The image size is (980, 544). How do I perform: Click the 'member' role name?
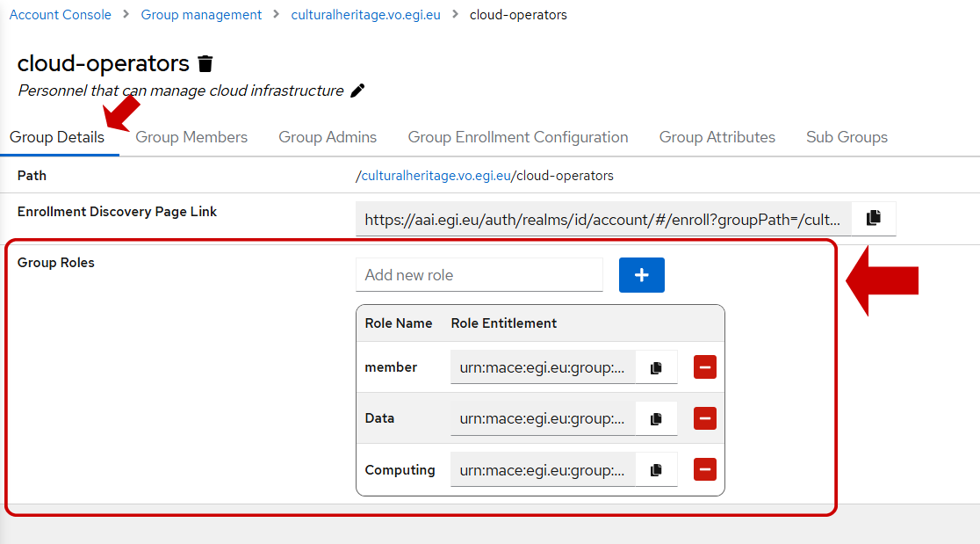click(x=391, y=367)
